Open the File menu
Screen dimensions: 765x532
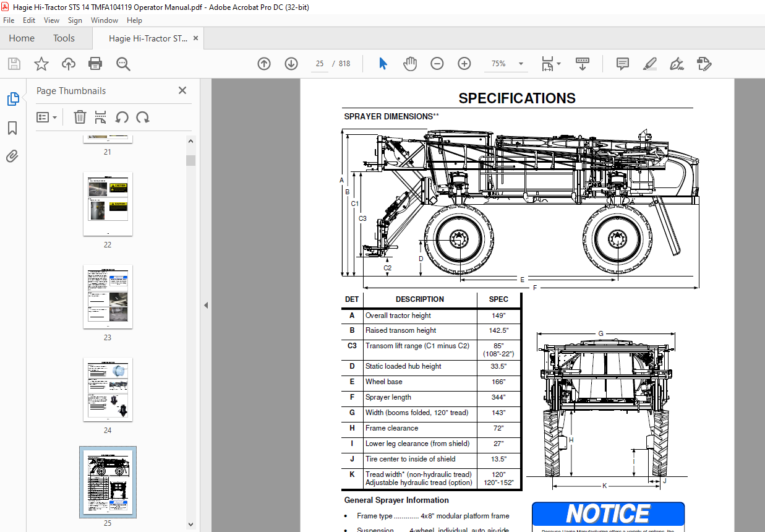point(9,20)
